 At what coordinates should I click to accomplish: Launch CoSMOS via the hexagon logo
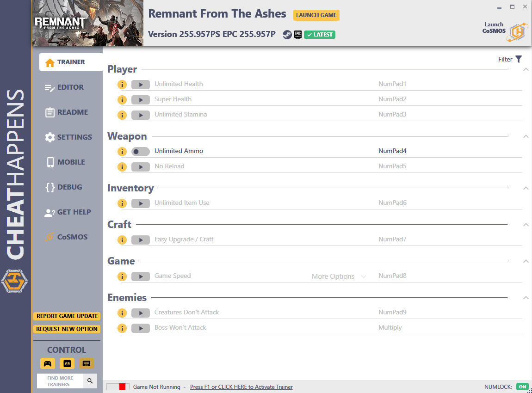tap(517, 32)
